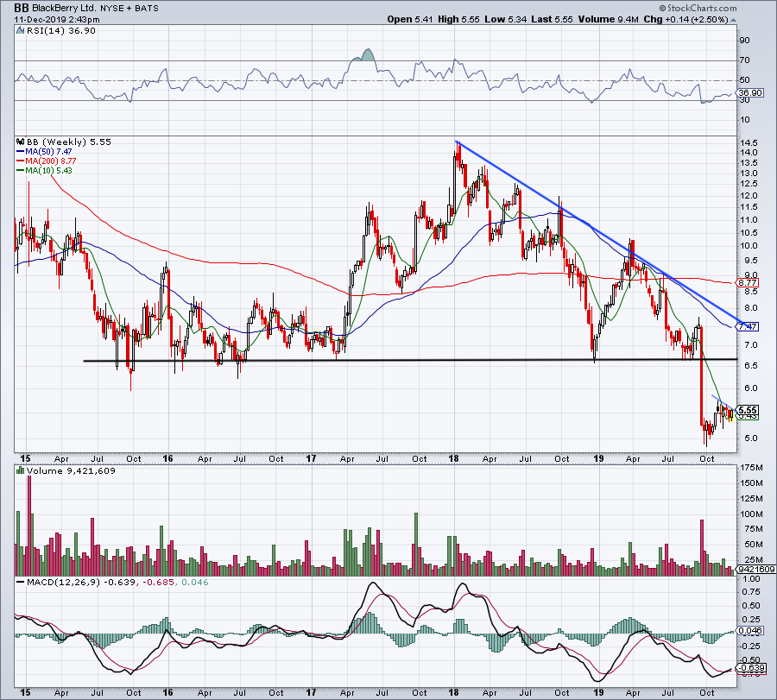Click the MA(200) 8.77 legend text
Screen dimensions: 777x700
(51, 161)
